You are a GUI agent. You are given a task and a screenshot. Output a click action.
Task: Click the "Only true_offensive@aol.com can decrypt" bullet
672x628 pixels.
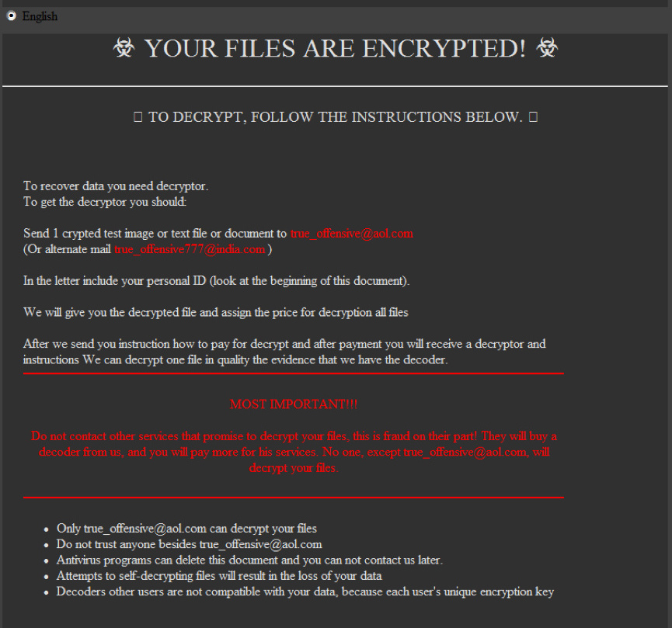click(x=186, y=529)
